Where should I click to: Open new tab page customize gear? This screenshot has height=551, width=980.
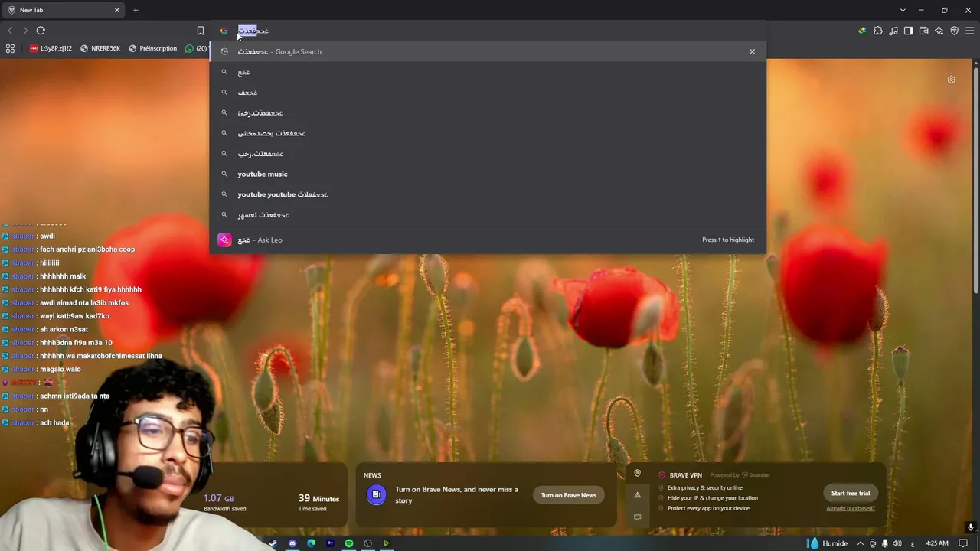coord(951,80)
